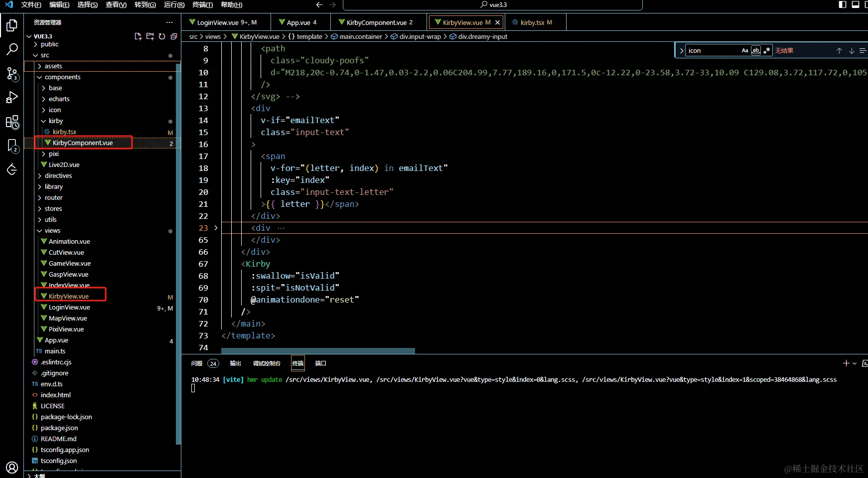Open package.json in file tree
This screenshot has width=868, height=478.
pos(59,428)
